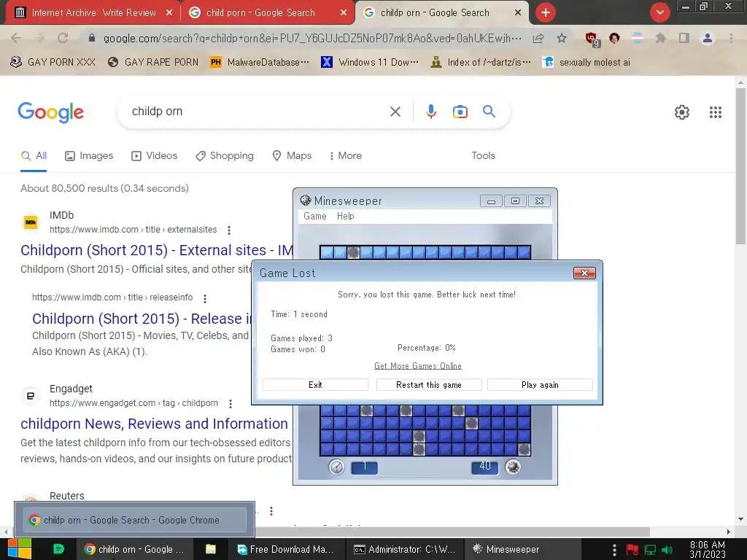Screen dimensions: 747x560
Task: Expand the tab search dropdown arrow
Action: [x=659, y=12]
